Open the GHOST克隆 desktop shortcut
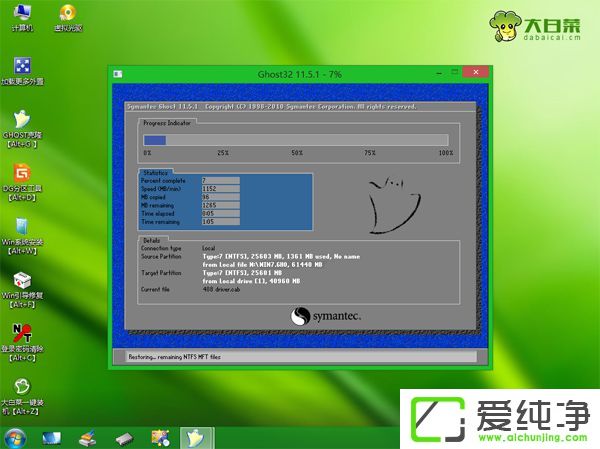Viewport: 600px width, 449px height. (21, 120)
